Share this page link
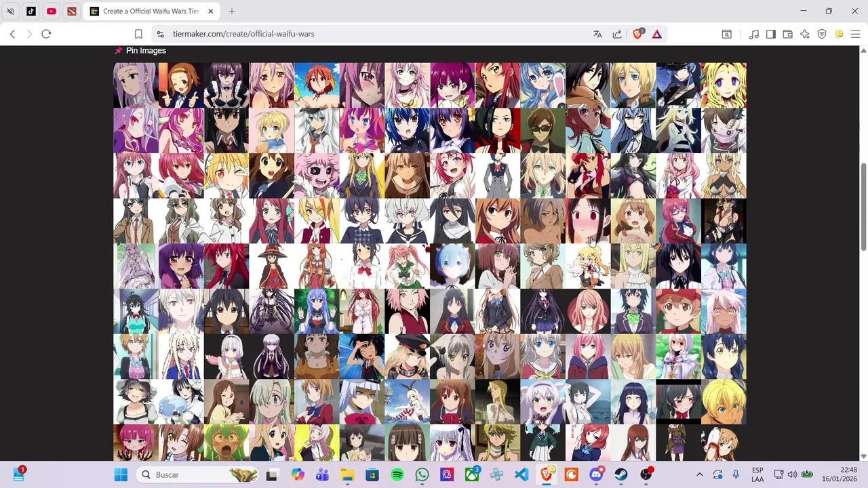 click(617, 34)
